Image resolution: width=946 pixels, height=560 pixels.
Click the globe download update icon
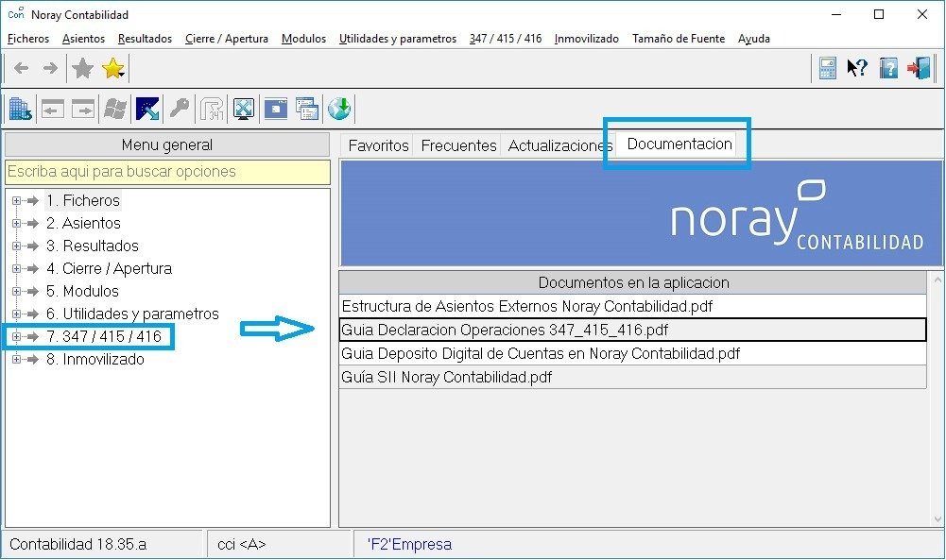339,109
